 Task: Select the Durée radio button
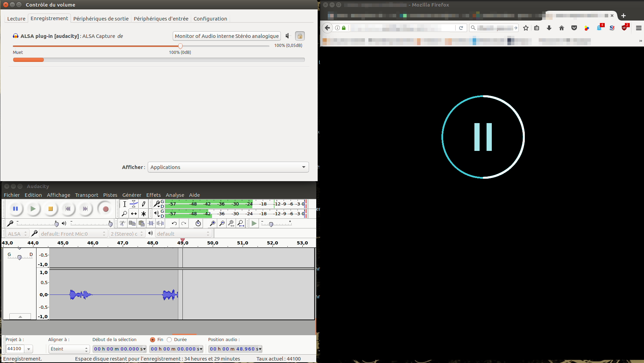[x=169, y=340]
